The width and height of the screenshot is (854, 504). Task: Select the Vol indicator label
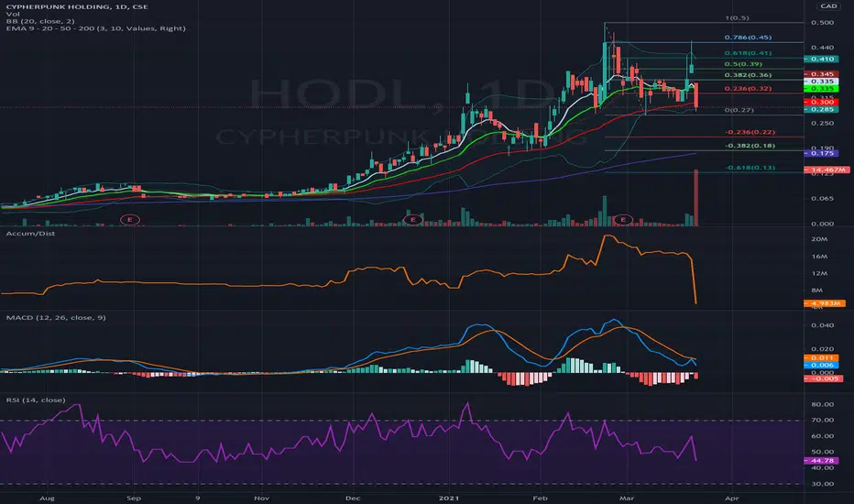tap(13, 14)
